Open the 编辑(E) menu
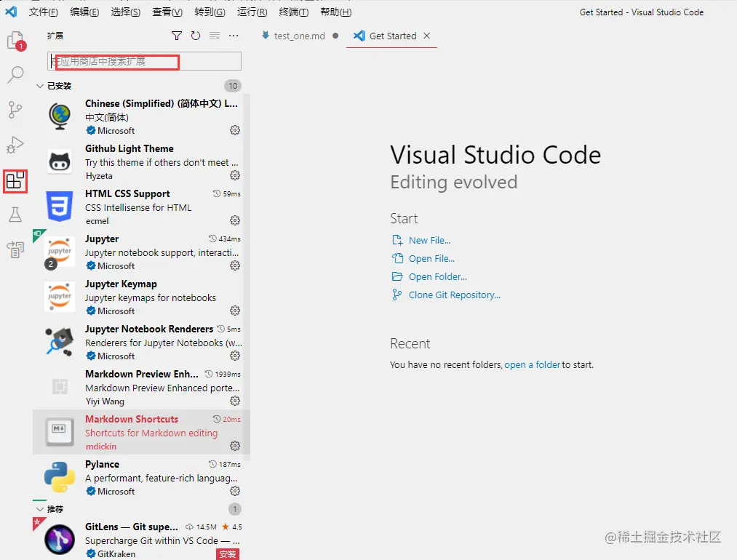 pos(84,12)
